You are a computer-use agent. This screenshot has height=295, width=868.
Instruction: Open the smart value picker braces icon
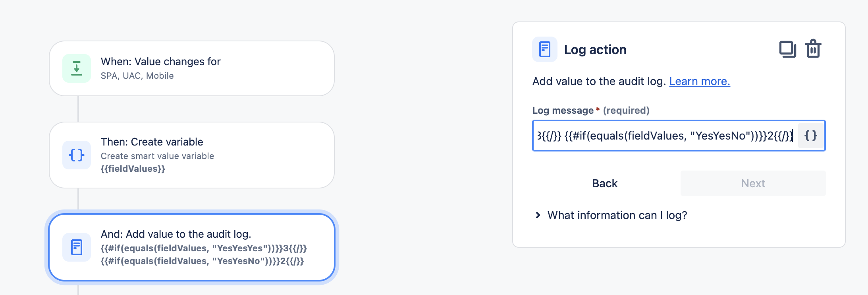click(x=811, y=136)
